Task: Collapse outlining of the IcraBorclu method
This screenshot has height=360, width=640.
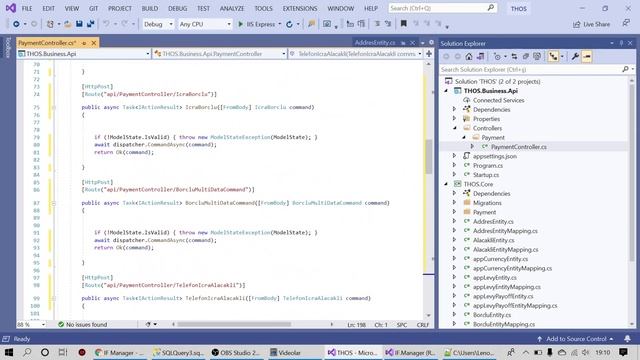Action: (x=53, y=107)
